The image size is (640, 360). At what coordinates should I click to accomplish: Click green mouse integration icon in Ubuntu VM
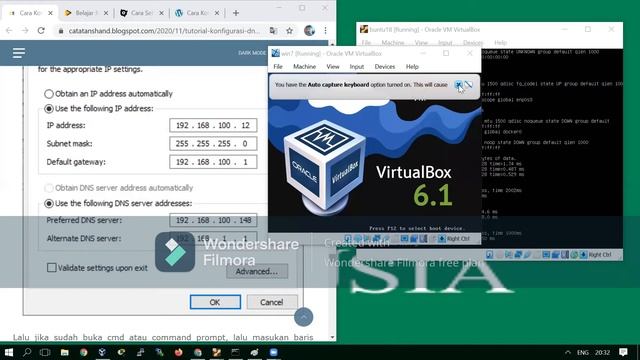point(574,255)
